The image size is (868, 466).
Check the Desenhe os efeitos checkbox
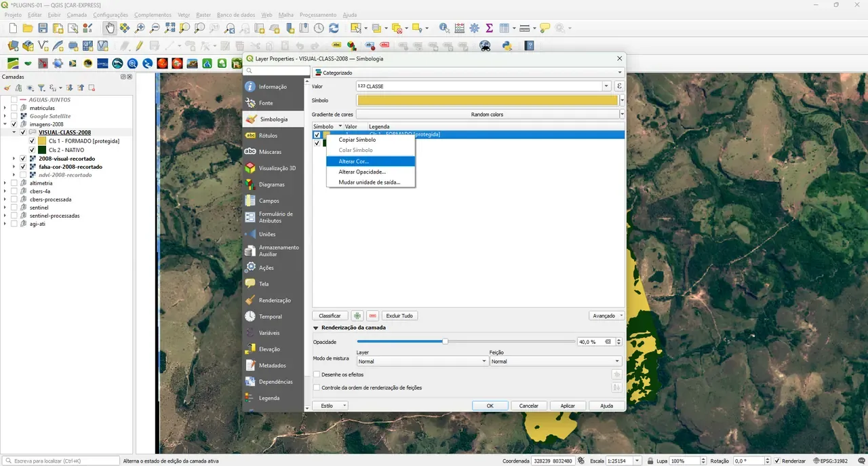317,374
